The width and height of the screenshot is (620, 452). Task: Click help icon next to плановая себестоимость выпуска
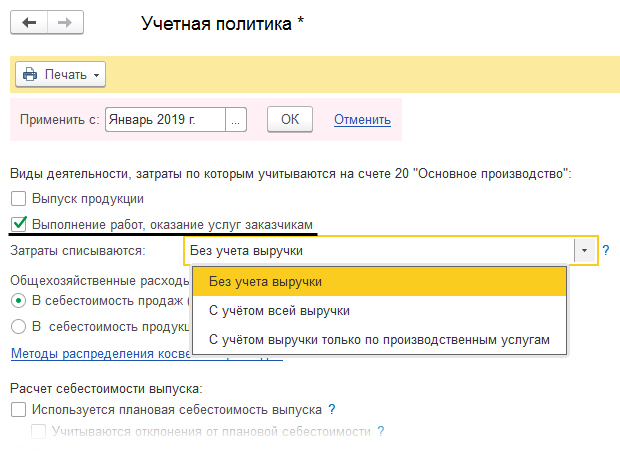tap(331, 410)
